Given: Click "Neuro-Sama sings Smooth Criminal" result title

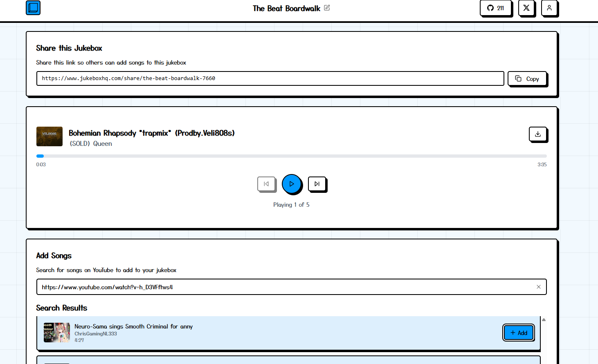Looking at the screenshot, I should point(133,326).
